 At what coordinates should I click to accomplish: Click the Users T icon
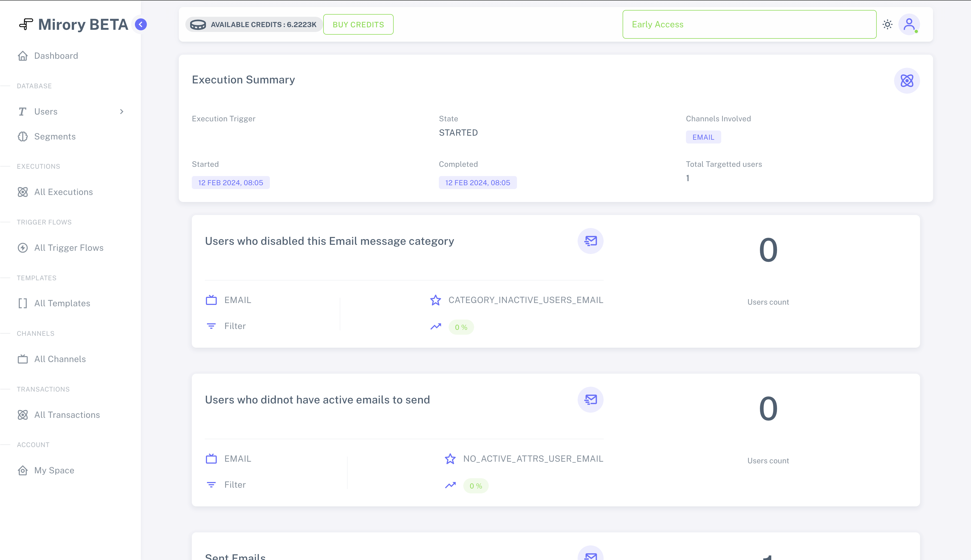coord(22,112)
